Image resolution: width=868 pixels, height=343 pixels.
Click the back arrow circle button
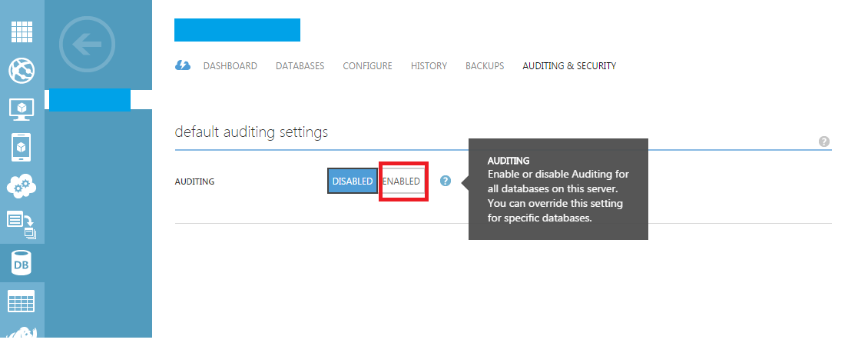tap(87, 45)
